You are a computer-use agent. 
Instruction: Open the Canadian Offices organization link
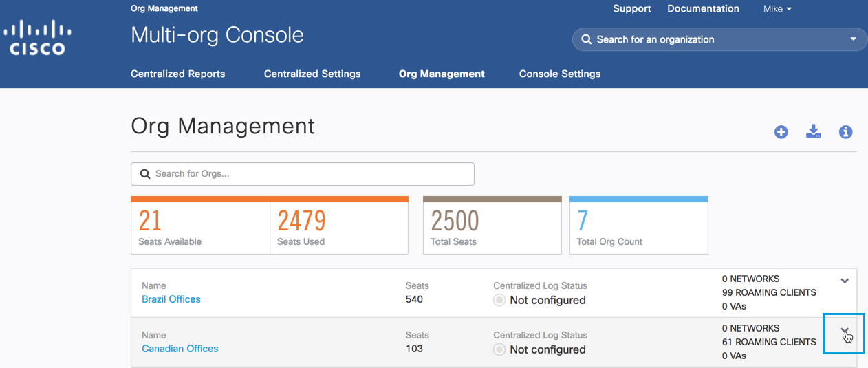(x=180, y=349)
